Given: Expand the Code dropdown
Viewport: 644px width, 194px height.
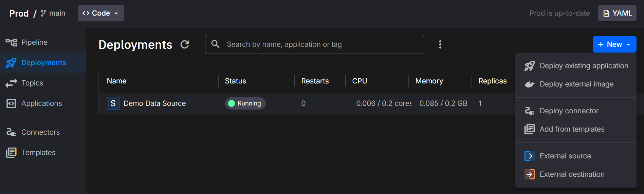Looking at the screenshot, I should point(101,13).
